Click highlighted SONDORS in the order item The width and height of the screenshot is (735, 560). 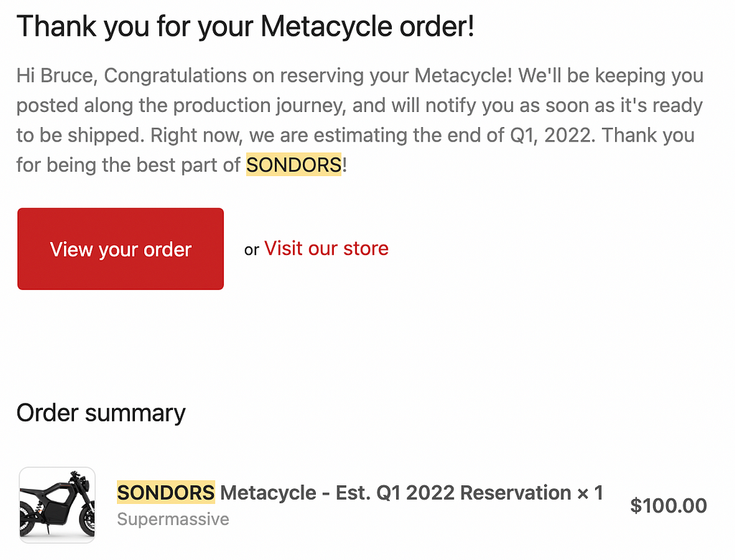click(x=166, y=493)
